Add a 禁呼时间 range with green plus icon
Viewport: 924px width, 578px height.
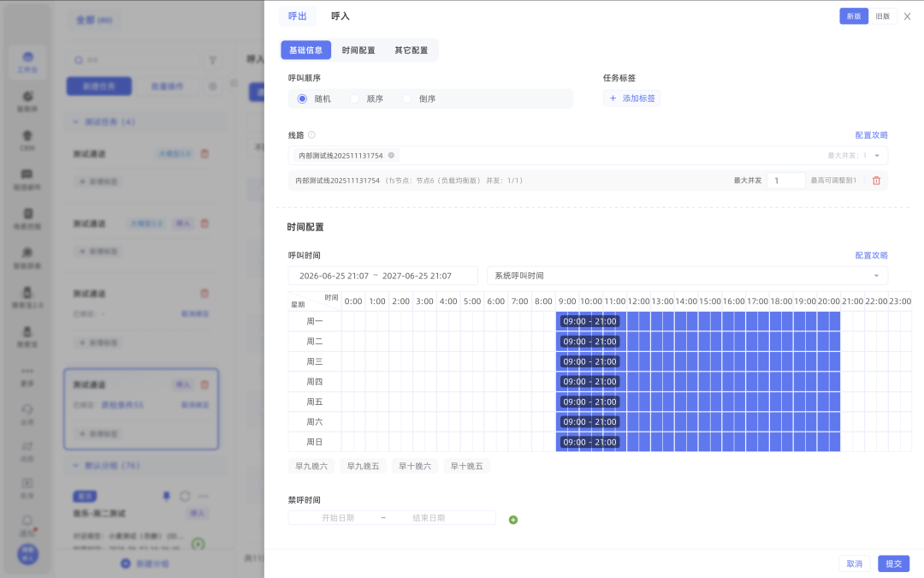[x=512, y=520]
